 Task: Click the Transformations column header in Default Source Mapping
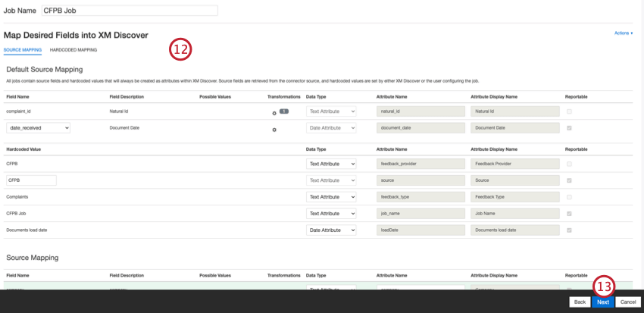284,97
